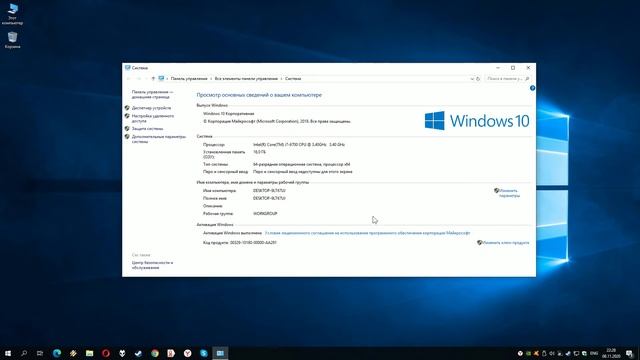The width and height of the screenshot is (640, 360).
Task: Minimize the System window
Action: 498,68
